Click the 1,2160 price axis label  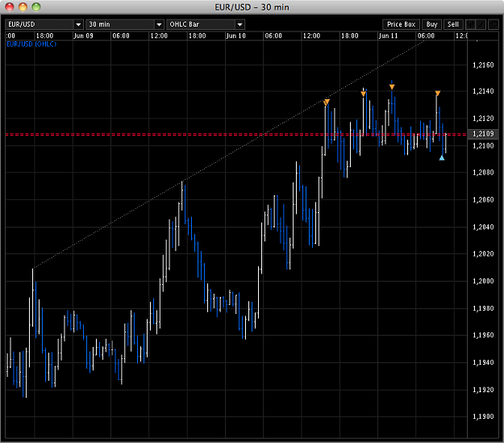click(483, 65)
